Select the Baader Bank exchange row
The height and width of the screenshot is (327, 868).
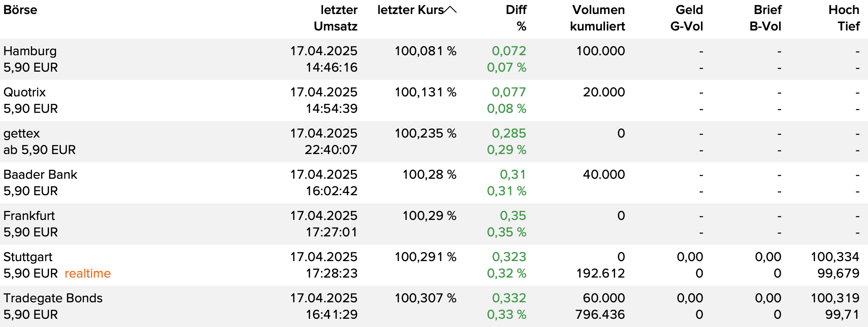pyautogui.click(x=40, y=175)
